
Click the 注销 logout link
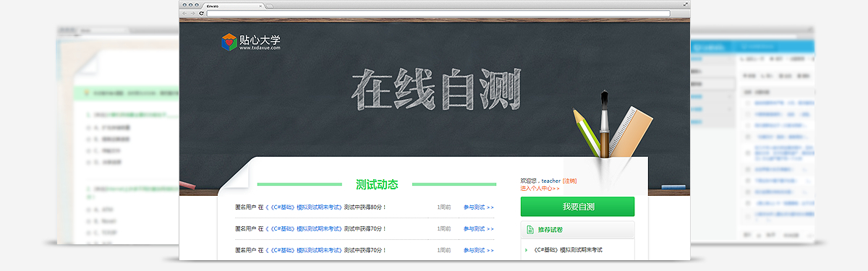[x=569, y=181]
